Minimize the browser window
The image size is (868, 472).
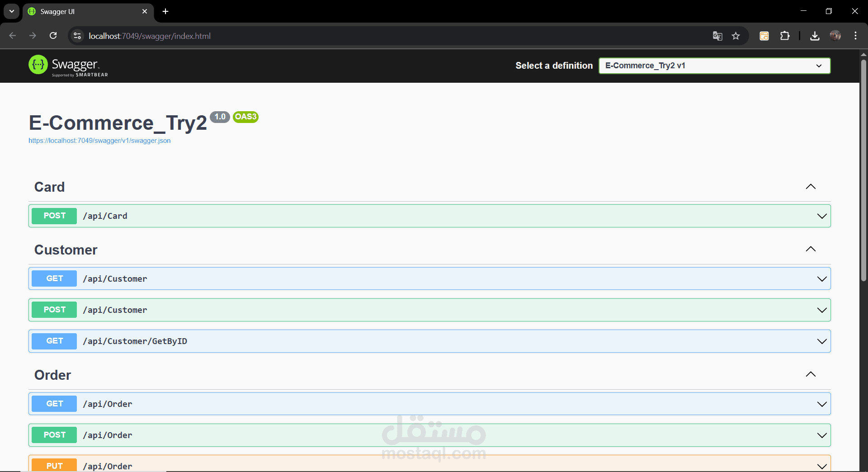click(x=803, y=11)
